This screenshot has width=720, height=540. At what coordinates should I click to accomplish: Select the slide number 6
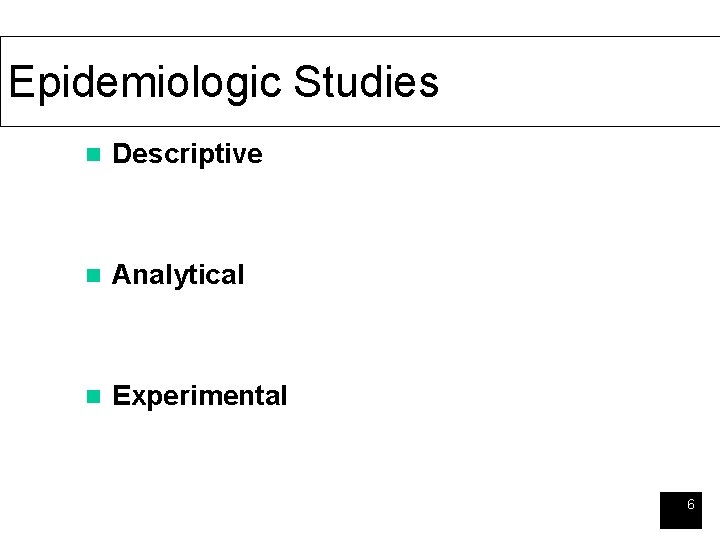691,504
